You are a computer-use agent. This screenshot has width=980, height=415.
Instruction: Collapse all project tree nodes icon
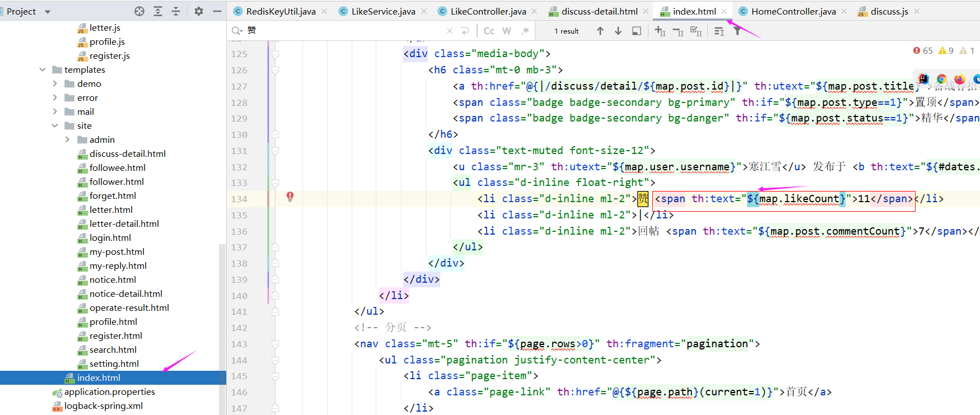click(176, 11)
